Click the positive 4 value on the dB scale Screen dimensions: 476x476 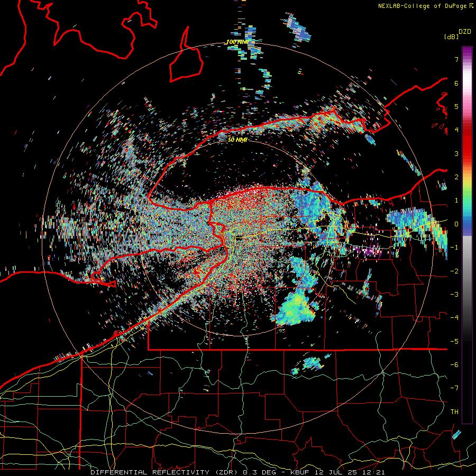(x=456, y=130)
